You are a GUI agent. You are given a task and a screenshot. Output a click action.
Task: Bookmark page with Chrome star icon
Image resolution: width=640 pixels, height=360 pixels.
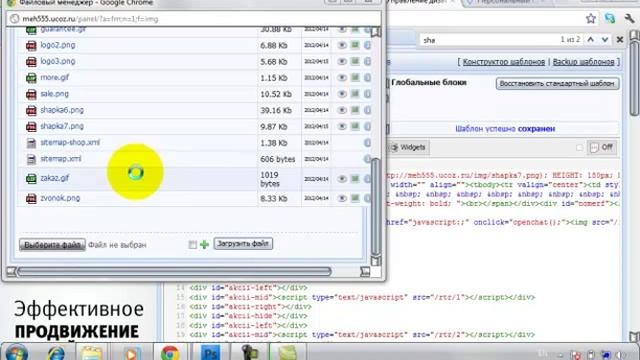(591, 18)
